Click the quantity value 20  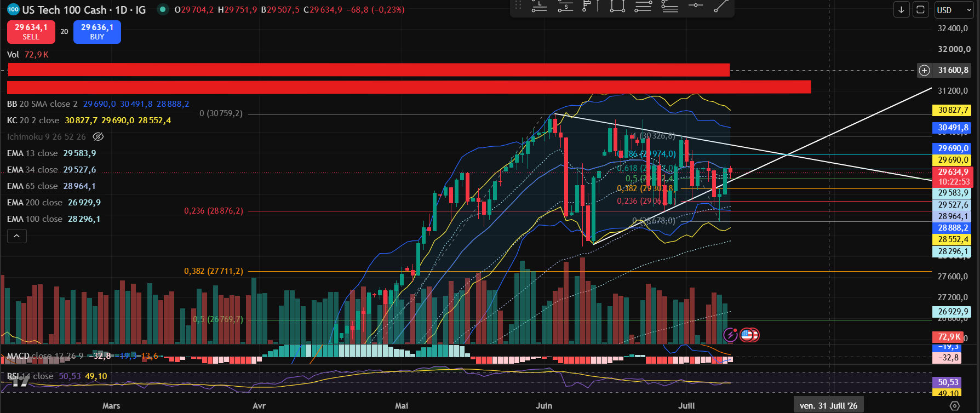coord(64,32)
